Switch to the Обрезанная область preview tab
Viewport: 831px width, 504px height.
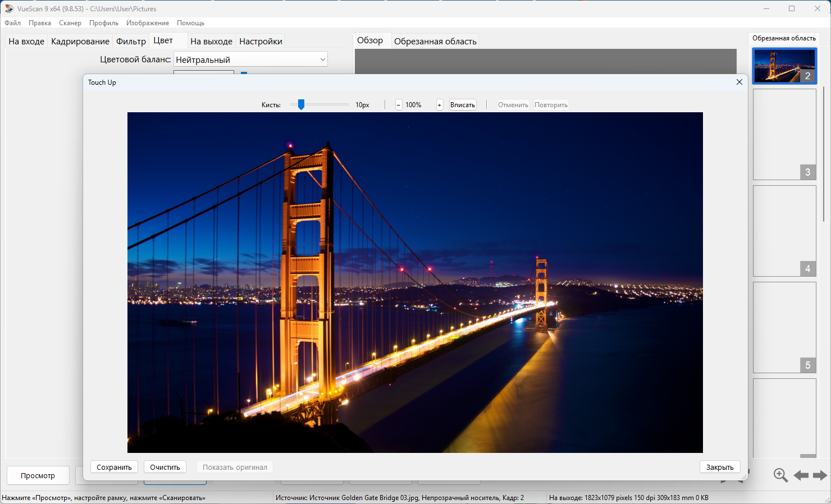point(435,42)
